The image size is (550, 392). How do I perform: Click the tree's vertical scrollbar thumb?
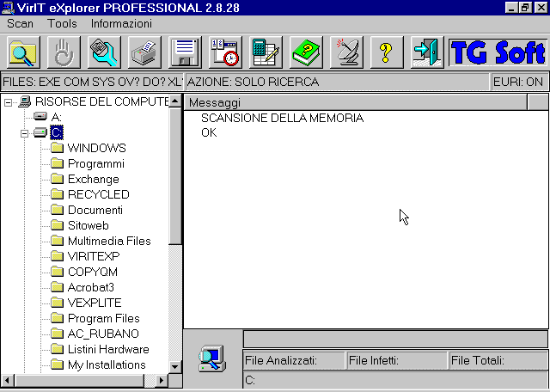(x=175, y=176)
